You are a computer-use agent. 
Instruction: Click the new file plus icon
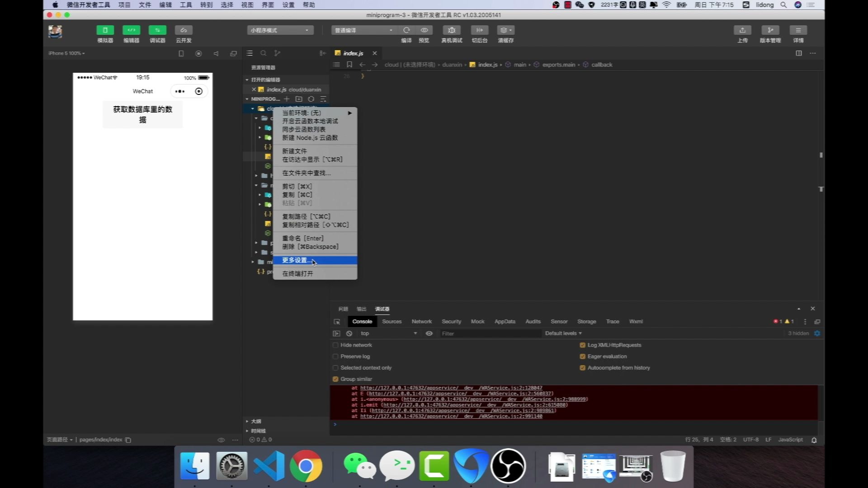(x=287, y=99)
